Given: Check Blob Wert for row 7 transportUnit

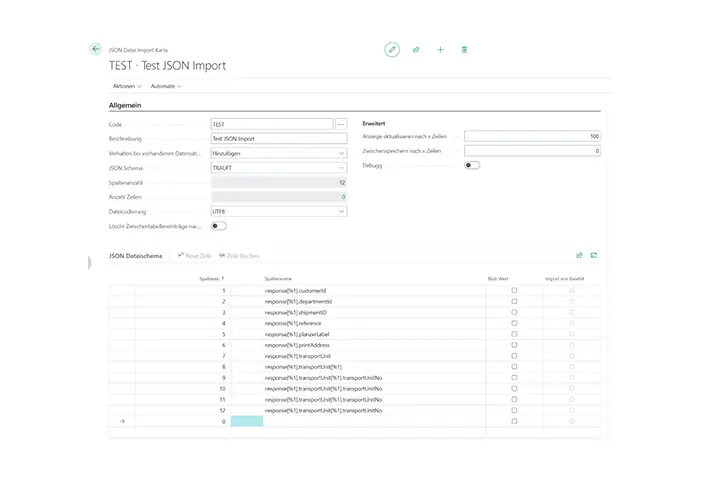Looking at the screenshot, I should pyautogui.click(x=514, y=356).
